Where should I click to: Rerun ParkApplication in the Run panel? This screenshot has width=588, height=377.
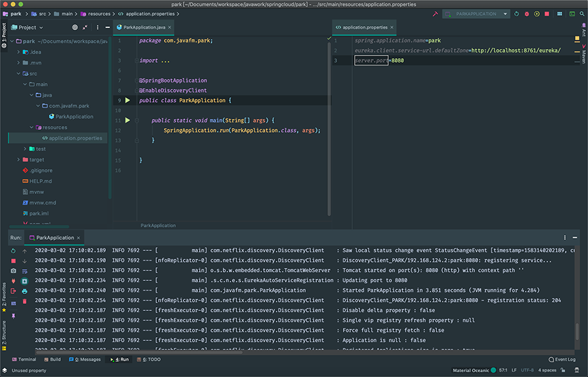click(x=14, y=251)
